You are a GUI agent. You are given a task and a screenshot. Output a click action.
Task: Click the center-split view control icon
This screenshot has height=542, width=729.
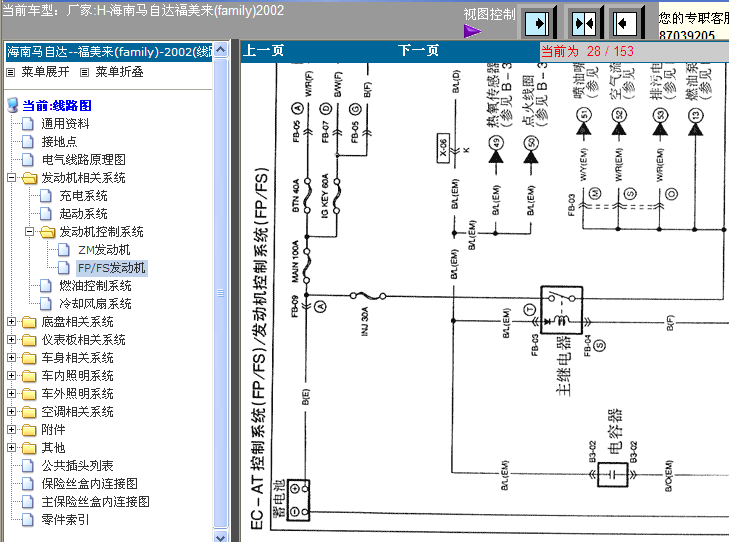[584, 22]
